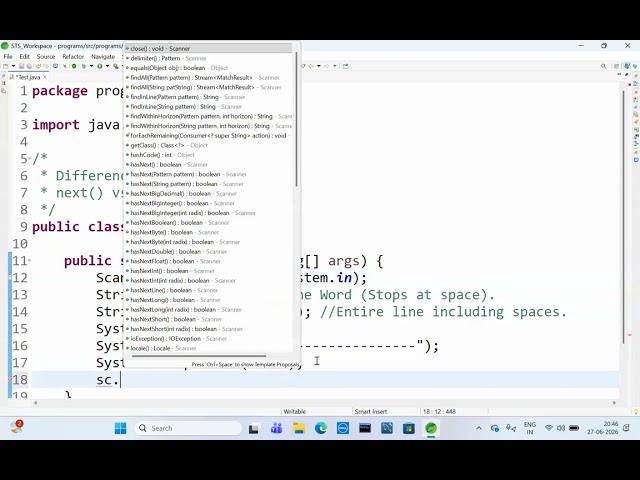
Task: Click the pin editor icon on toolbar
Action: [x=345, y=66]
